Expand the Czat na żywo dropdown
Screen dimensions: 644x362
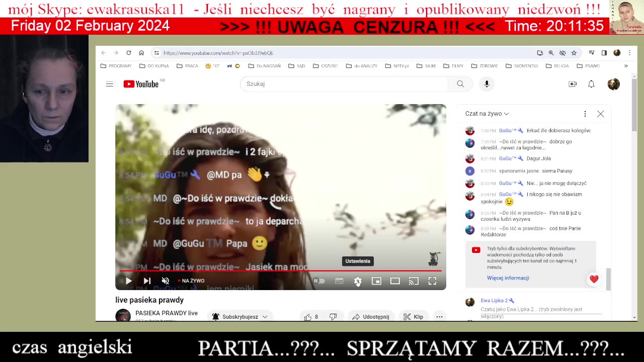pyautogui.click(x=487, y=114)
